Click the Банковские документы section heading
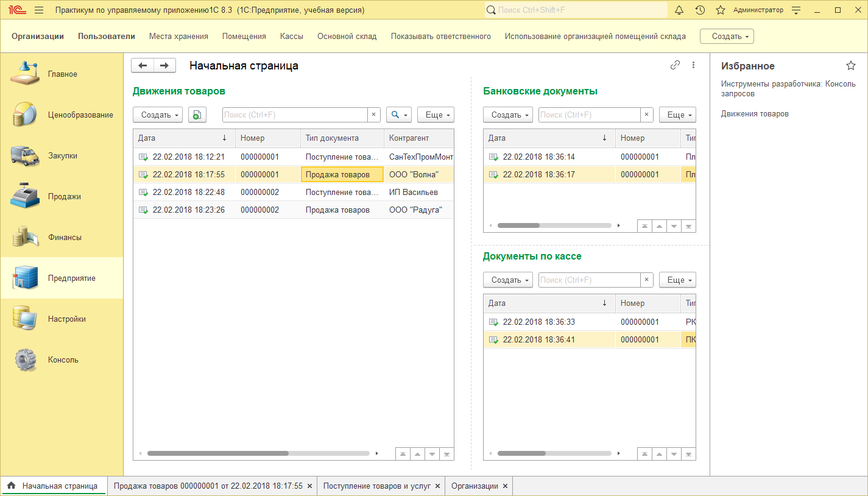868x496 pixels. tap(540, 91)
